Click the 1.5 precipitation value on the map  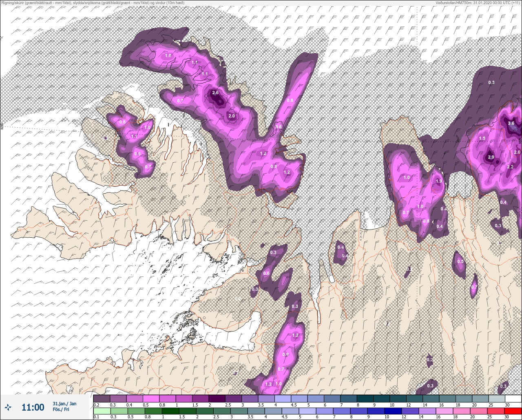[482, 139]
